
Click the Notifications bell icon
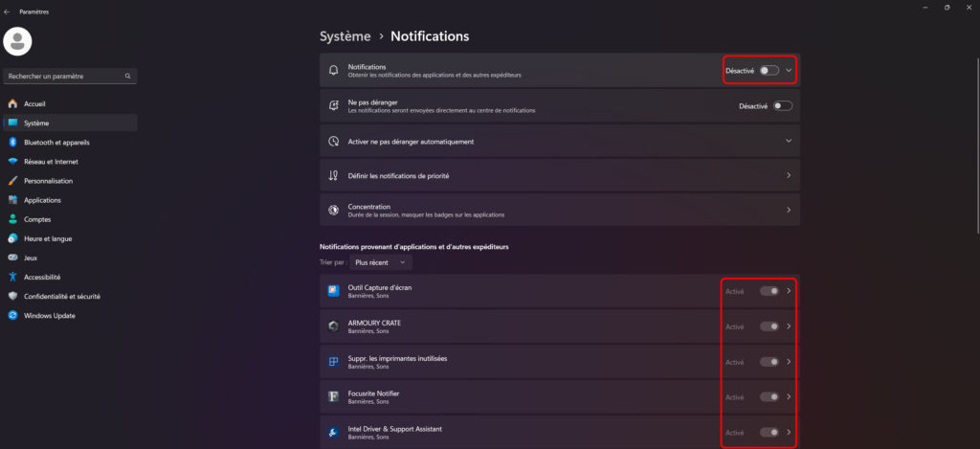pyautogui.click(x=334, y=70)
